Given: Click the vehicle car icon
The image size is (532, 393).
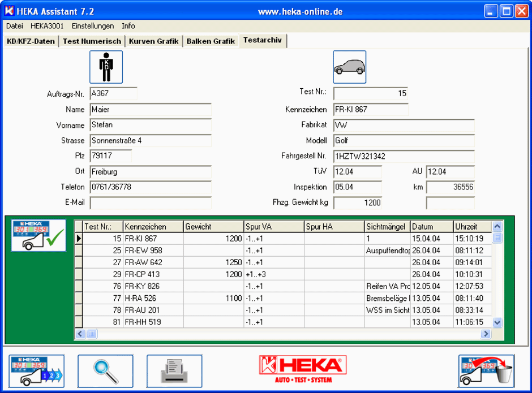Looking at the screenshot, I should click(x=349, y=67).
